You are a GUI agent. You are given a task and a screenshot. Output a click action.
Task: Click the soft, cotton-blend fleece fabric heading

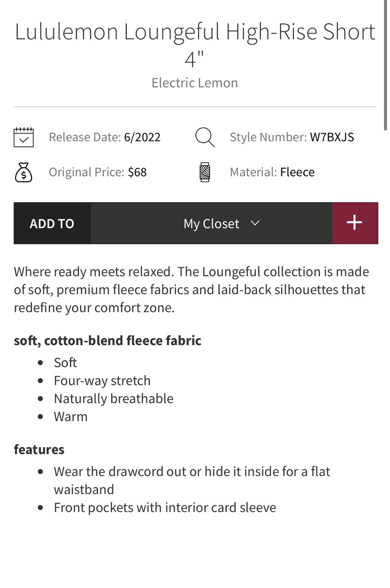107,341
